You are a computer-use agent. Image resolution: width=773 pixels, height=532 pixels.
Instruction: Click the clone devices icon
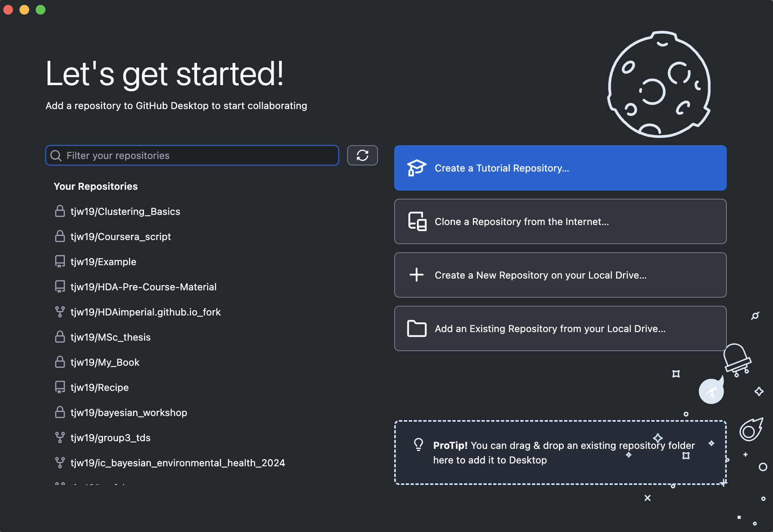pyautogui.click(x=417, y=221)
